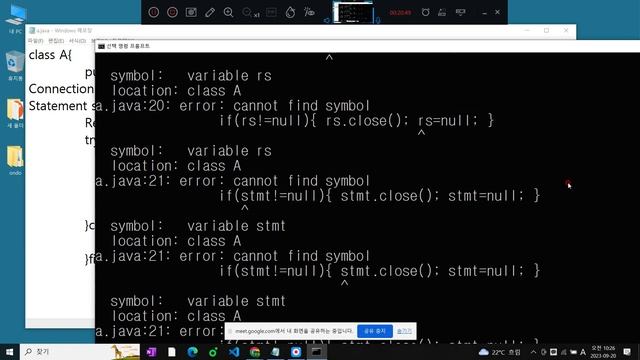Image resolution: width=640 pixels, height=360 pixels.
Task: Open the ondo desktop folder
Action: tap(15, 161)
